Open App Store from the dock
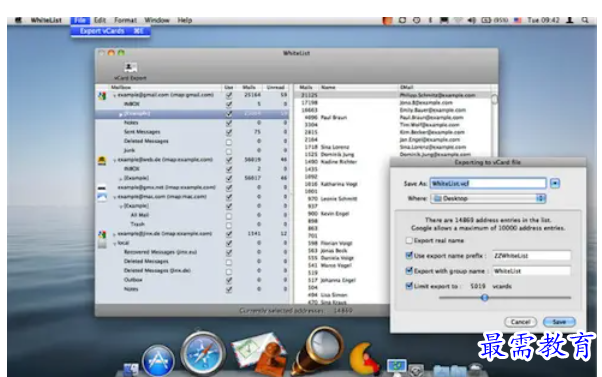 point(158,361)
